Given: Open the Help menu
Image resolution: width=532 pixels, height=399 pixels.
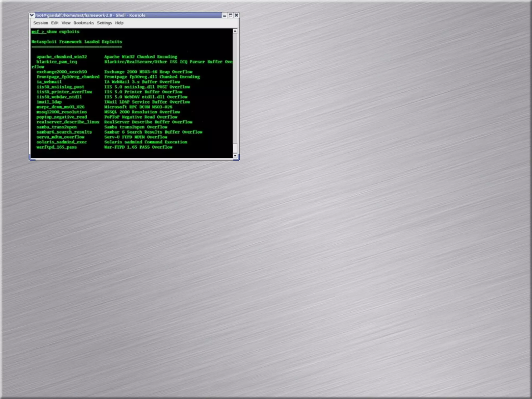Looking at the screenshot, I should pyautogui.click(x=119, y=23).
